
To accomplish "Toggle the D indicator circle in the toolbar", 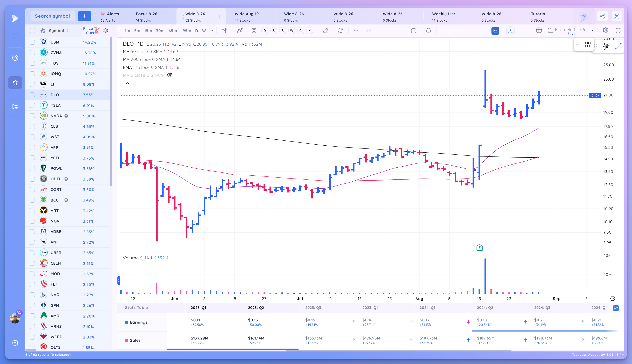I will pos(265,30).
